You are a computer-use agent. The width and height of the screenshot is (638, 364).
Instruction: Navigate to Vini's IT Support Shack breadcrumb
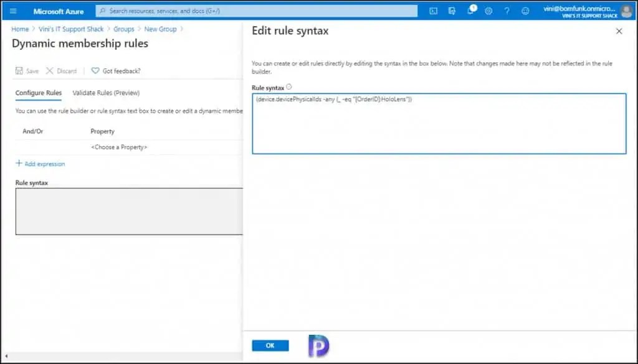pos(70,29)
